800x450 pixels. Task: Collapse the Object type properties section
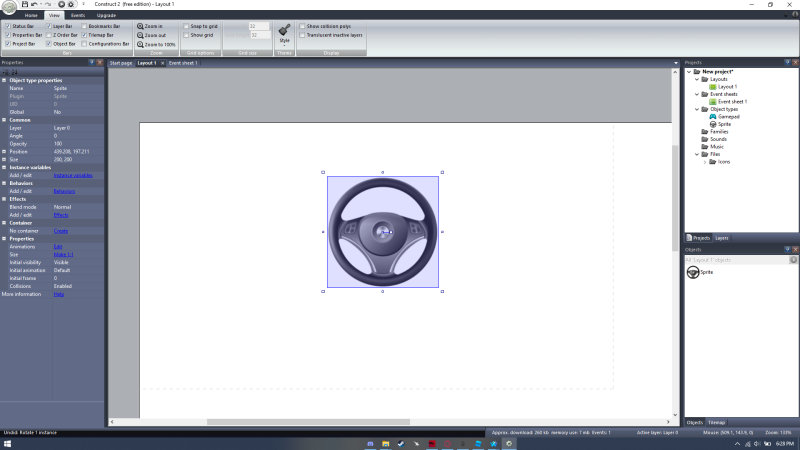click(x=4, y=80)
